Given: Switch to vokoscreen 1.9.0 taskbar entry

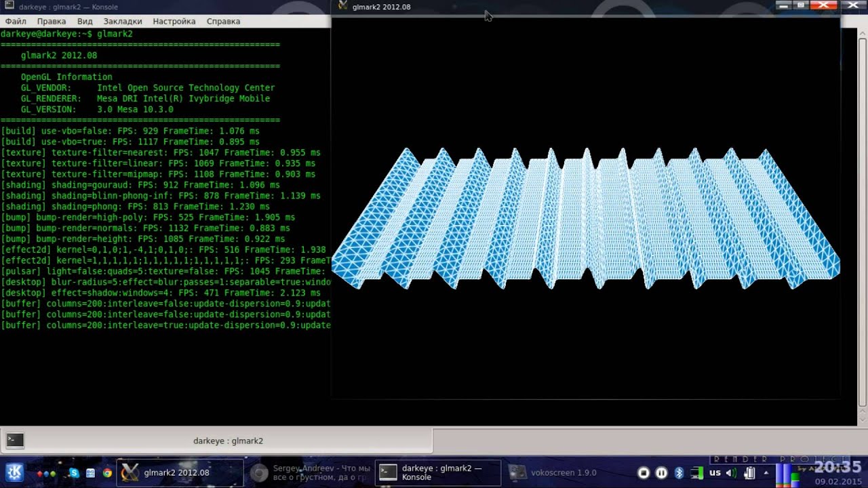Looking at the screenshot, I should click(567, 472).
